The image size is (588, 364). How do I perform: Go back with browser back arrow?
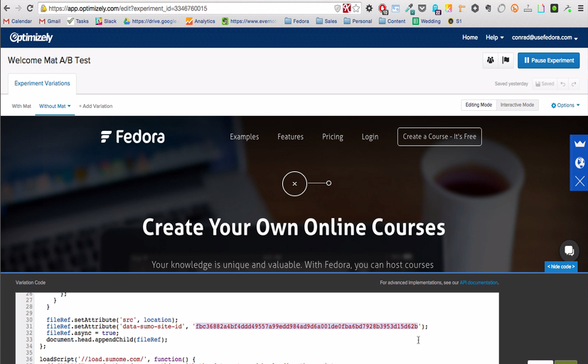click(x=6, y=8)
